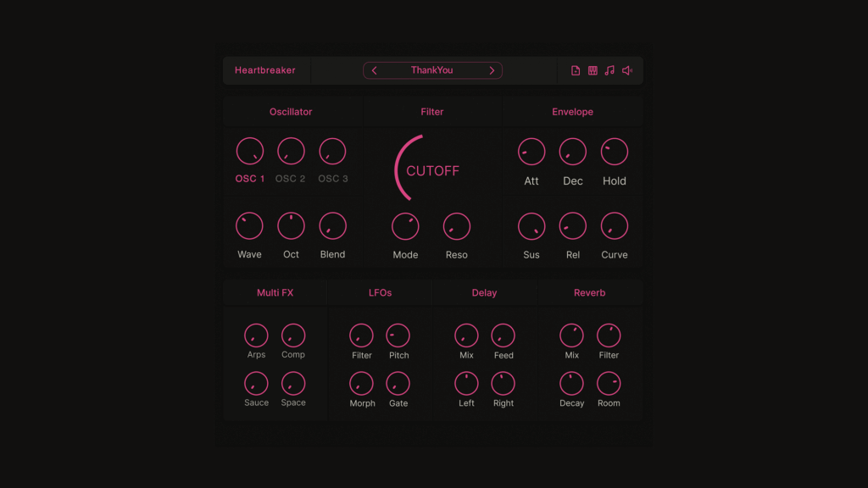Screen dimensions: 868x488
Task: Open the piano keyboard icon
Action: (593, 71)
